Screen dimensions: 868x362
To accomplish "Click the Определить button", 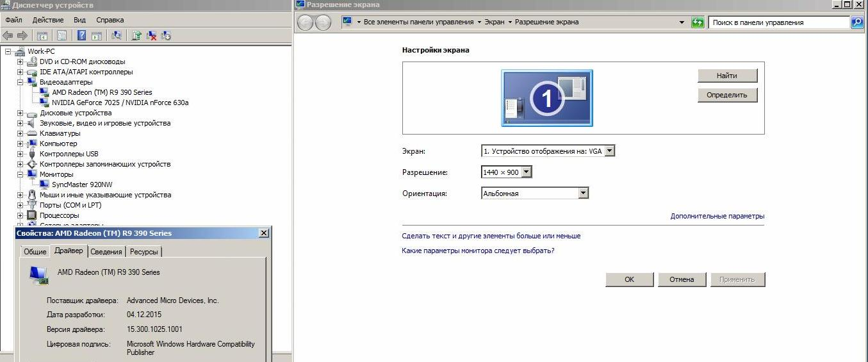I will [727, 95].
